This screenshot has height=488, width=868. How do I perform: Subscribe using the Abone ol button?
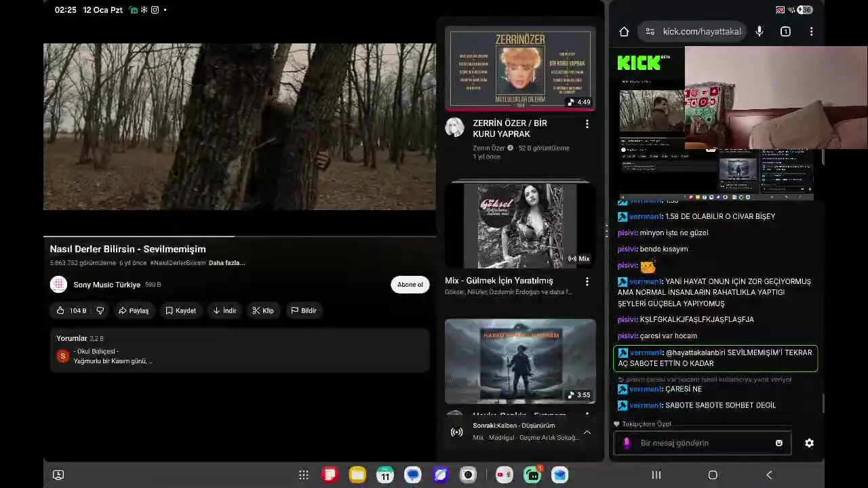pyautogui.click(x=410, y=285)
